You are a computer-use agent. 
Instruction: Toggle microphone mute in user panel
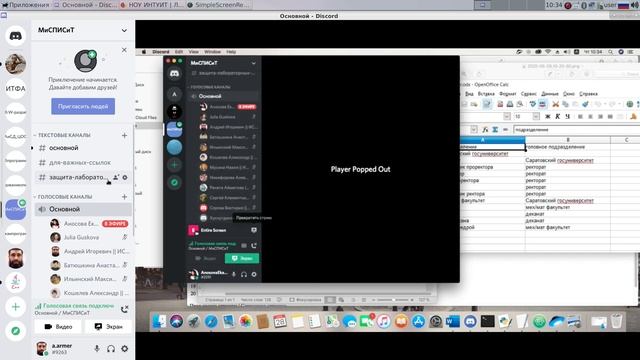coord(97,349)
